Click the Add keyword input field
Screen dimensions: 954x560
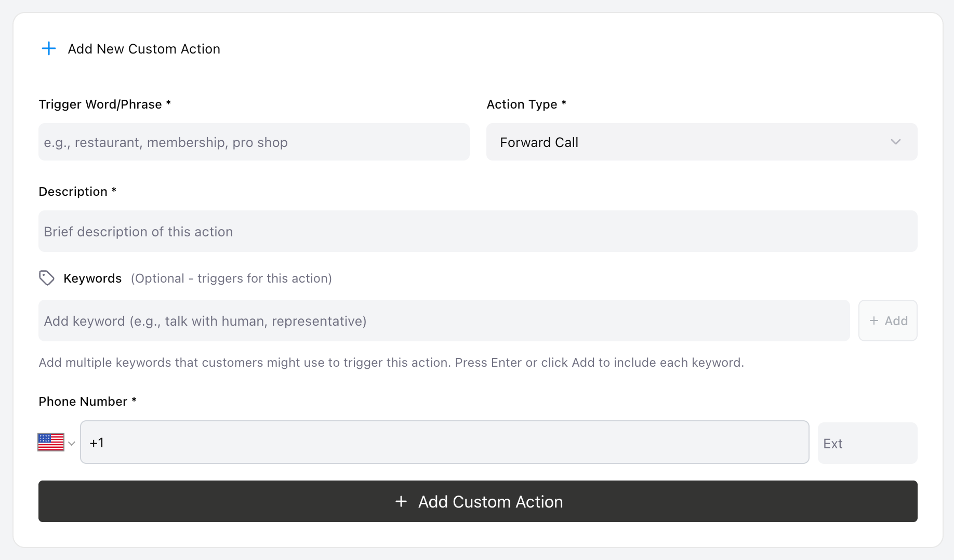click(444, 321)
